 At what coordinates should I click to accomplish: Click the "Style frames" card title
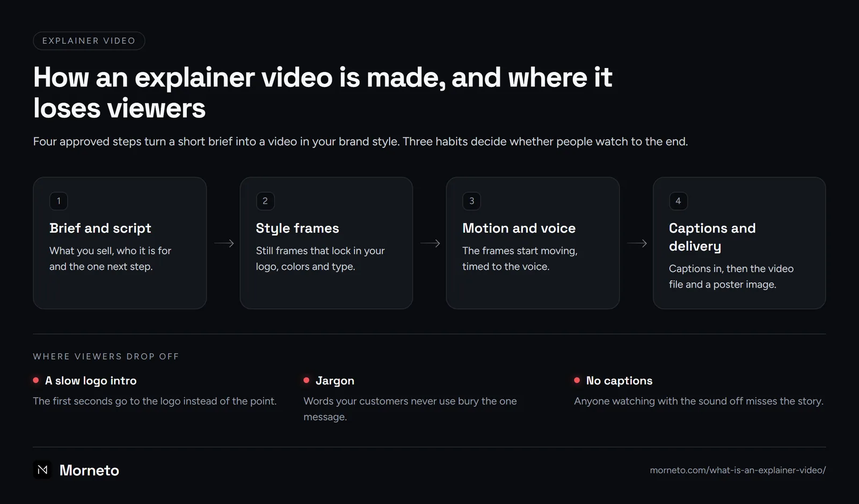(x=297, y=228)
